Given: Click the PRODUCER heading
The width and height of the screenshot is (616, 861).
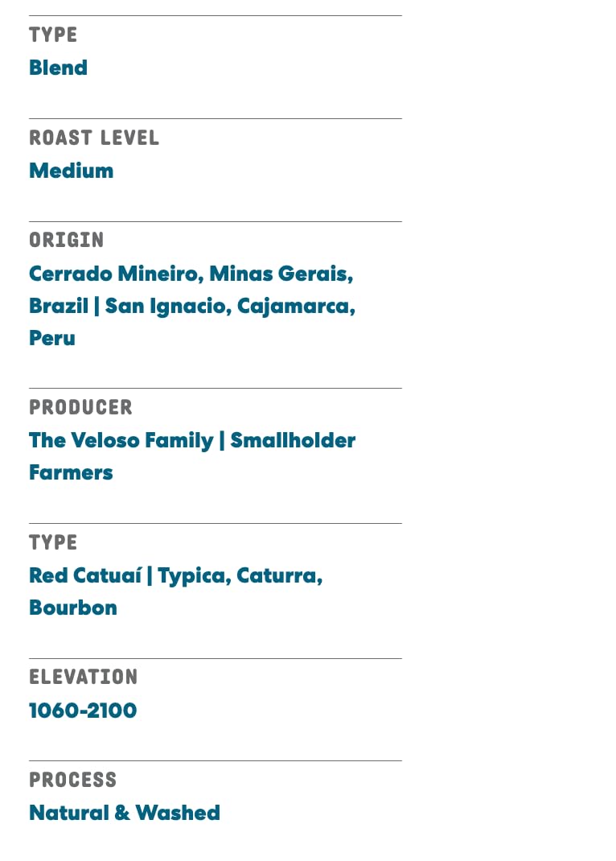Looking at the screenshot, I should click(x=80, y=408).
